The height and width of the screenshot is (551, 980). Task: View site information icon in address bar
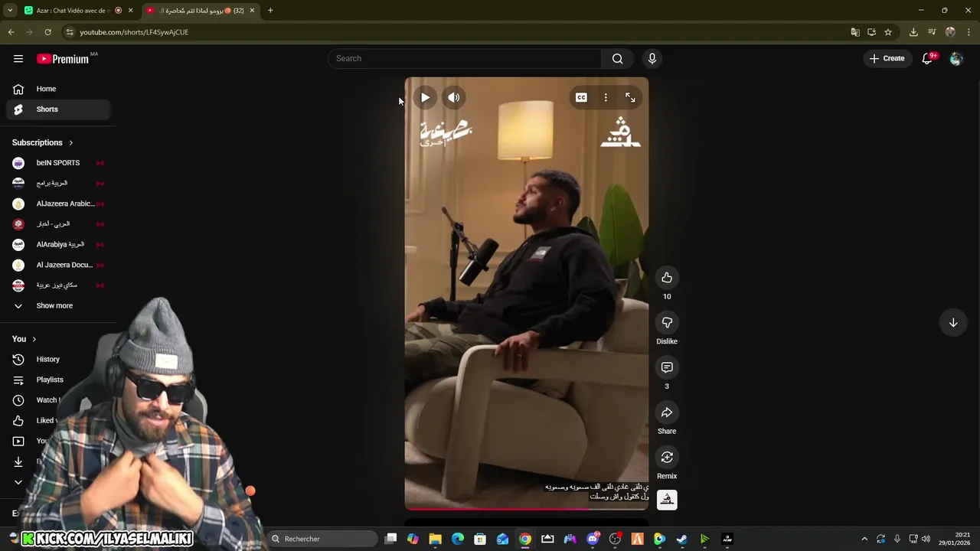coord(70,32)
